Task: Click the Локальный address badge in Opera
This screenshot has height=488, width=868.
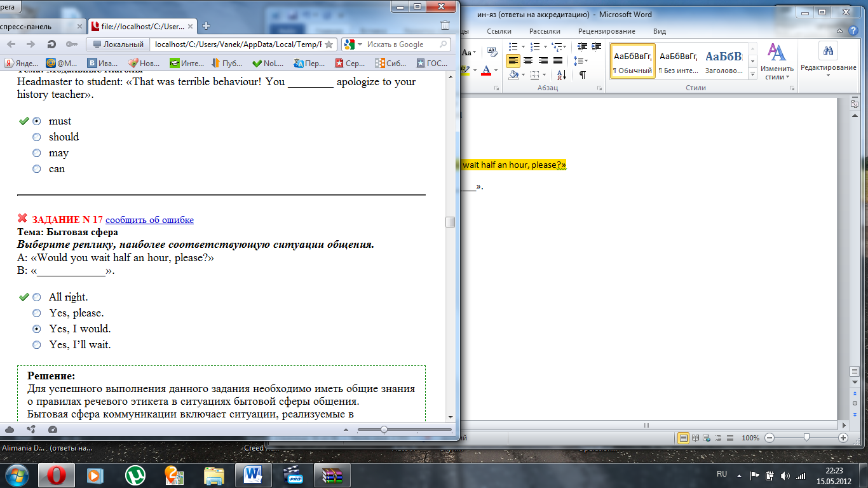Action: click(x=119, y=44)
